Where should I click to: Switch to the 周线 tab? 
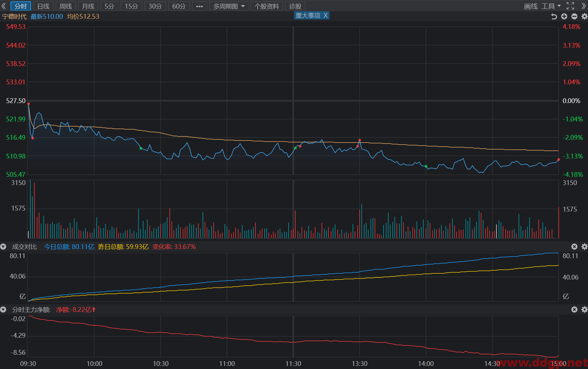66,6
